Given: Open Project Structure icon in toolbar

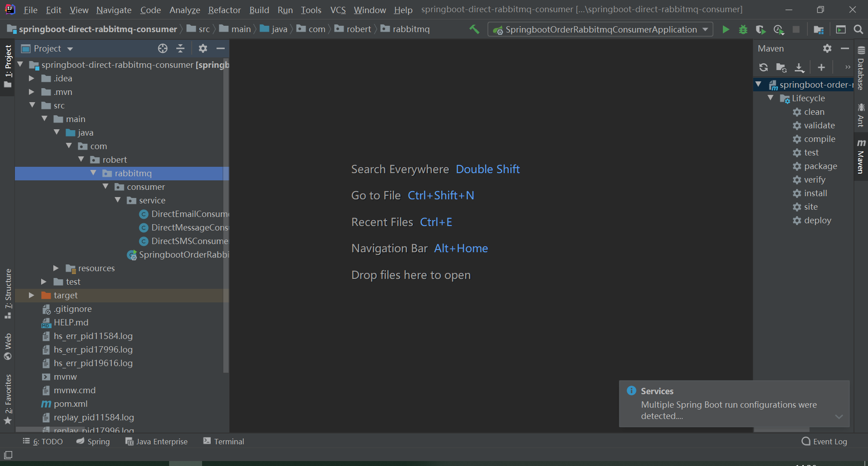Looking at the screenshot, I should coord(818,29).
